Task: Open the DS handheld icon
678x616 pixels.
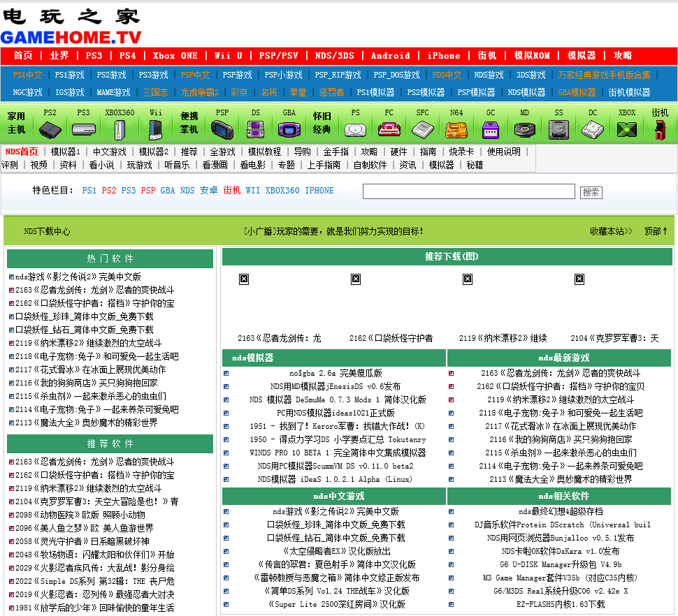Action: (256, 130)
